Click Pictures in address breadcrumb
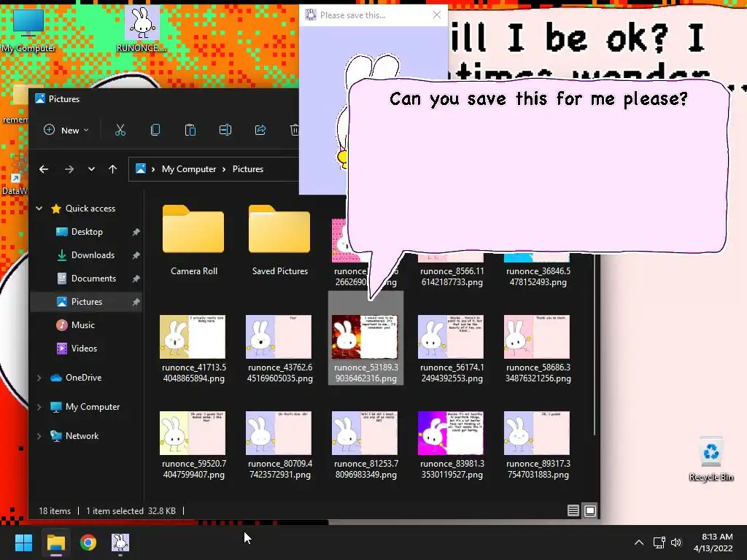 point(248,169)
